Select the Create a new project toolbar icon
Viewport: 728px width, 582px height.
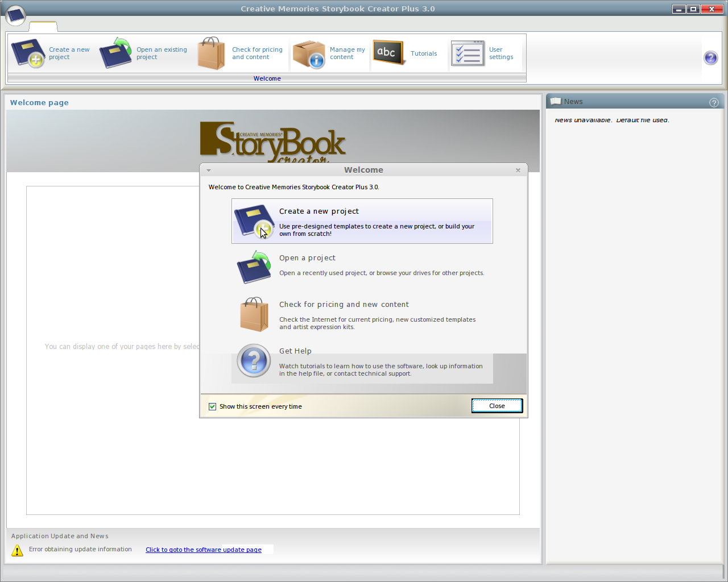point(28,53)
